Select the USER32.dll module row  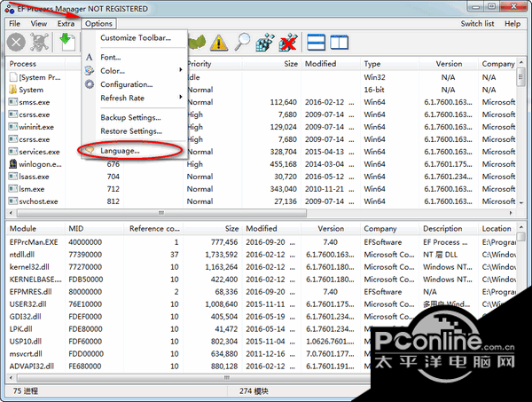[x=262, y=304]
